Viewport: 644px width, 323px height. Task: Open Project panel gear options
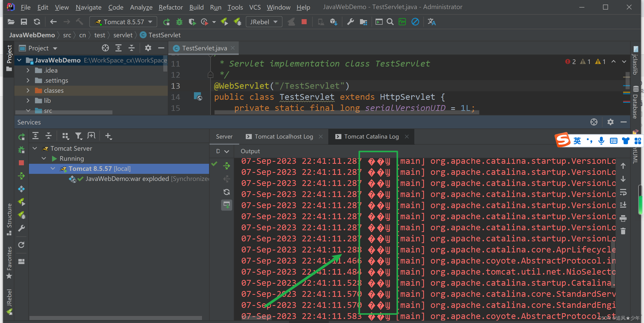(x=148, y=48)
